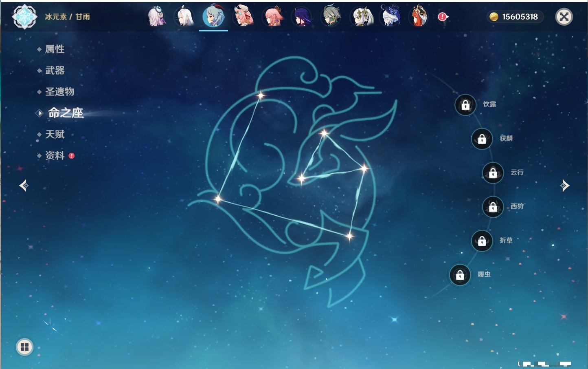Screen dimensions: 588x369
Task: Select the red-haired Nilou portrait
Action: tap(419, 16)
